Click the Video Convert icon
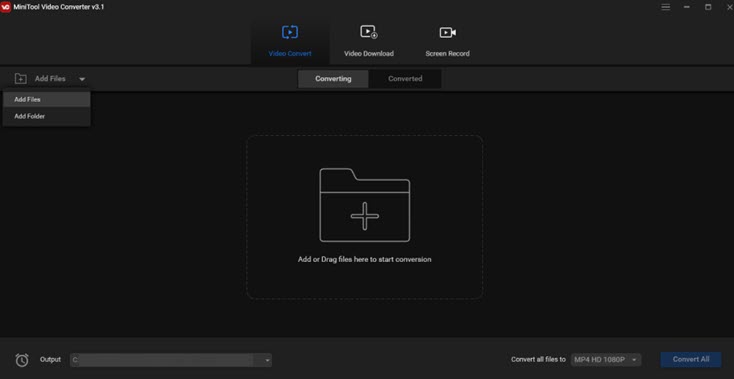Viewport: 734px width, 379px height. coord(290,32)
